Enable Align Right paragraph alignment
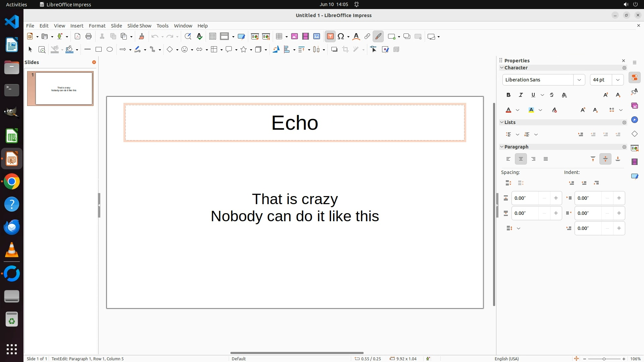The height and width of the screenshot is (362, 644). (533, 159)
